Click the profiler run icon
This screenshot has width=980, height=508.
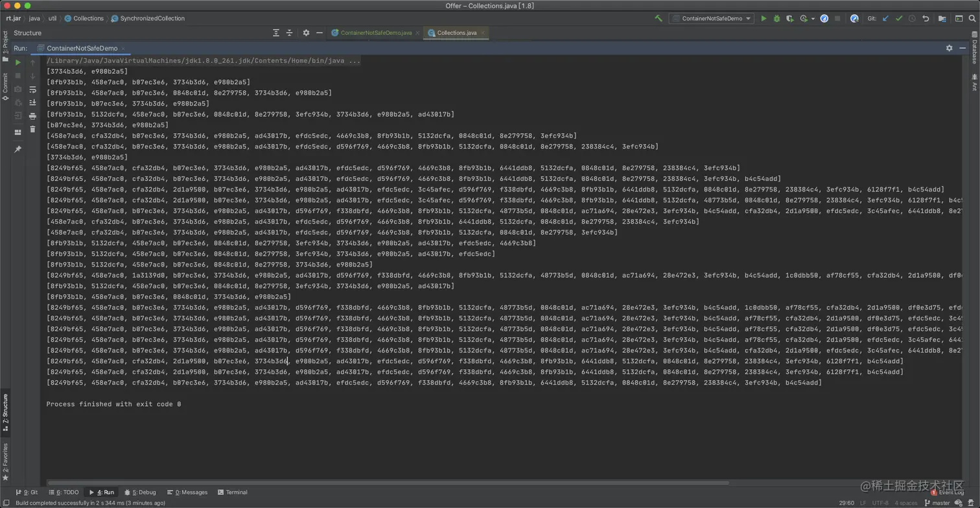[804, 19]
